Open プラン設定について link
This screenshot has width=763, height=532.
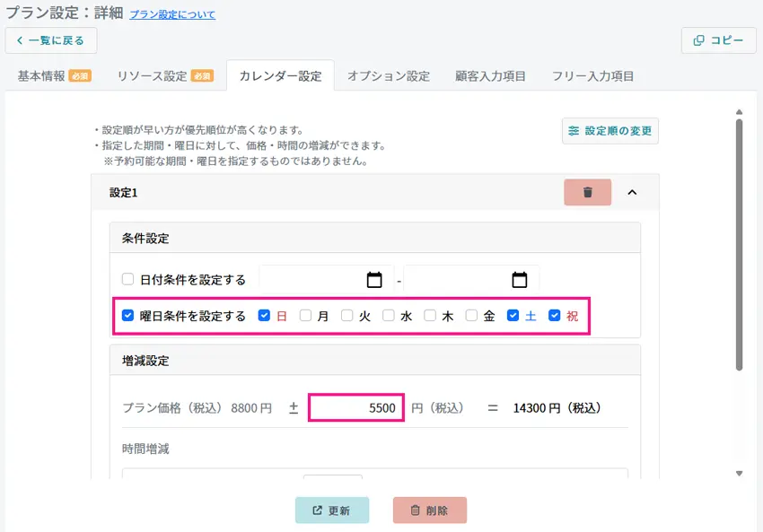point(172,14)
